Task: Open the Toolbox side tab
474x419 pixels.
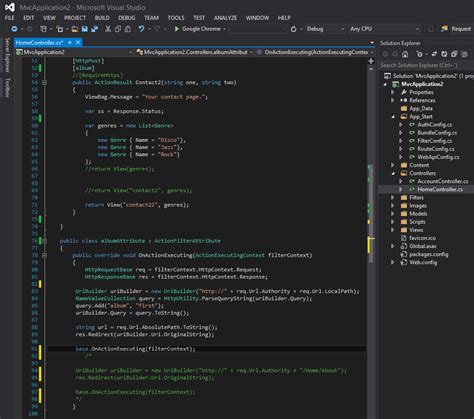Action: (7, 87)
